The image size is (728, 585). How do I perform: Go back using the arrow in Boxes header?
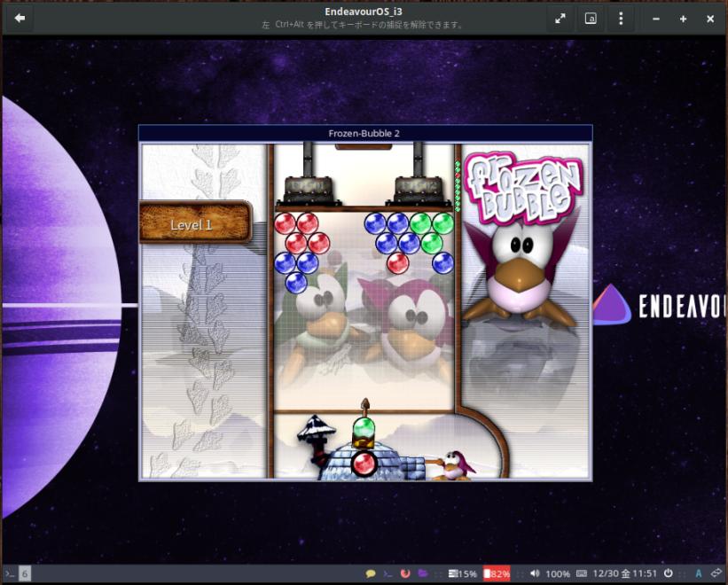[x=20, y=18]
